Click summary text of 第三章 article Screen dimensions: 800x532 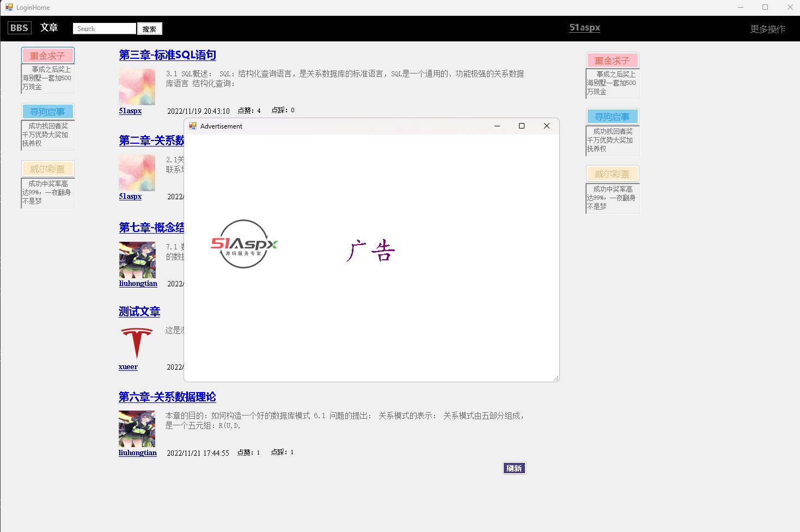[345, 78]
